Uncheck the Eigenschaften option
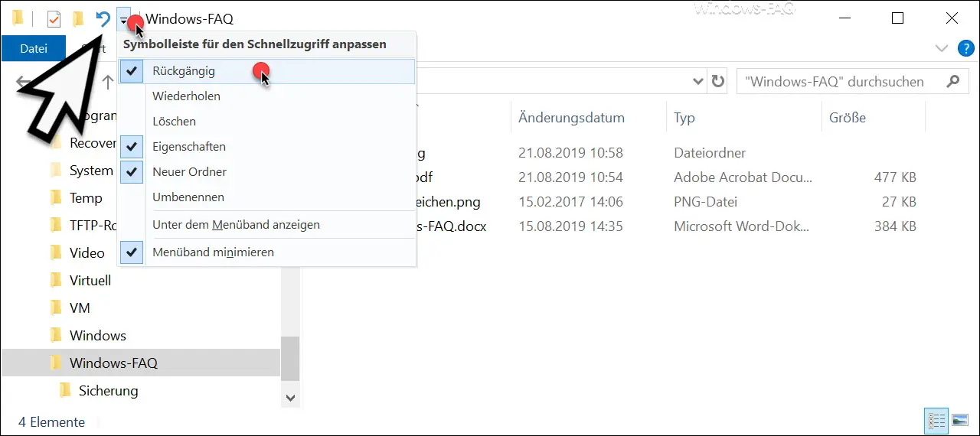 (188, 147)
